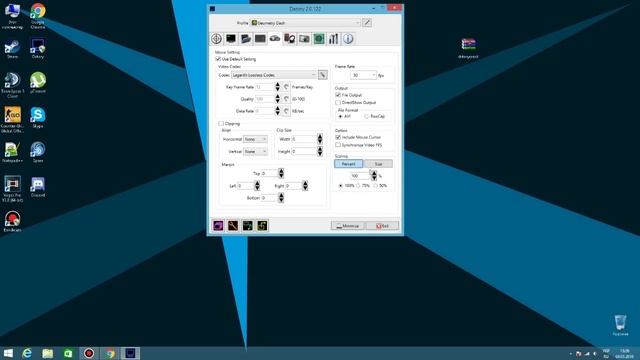The width and height of the screenshot is (640, 360).
Task: Open Internet Explorer from taskbar
Action: click(x=27, y=353)
